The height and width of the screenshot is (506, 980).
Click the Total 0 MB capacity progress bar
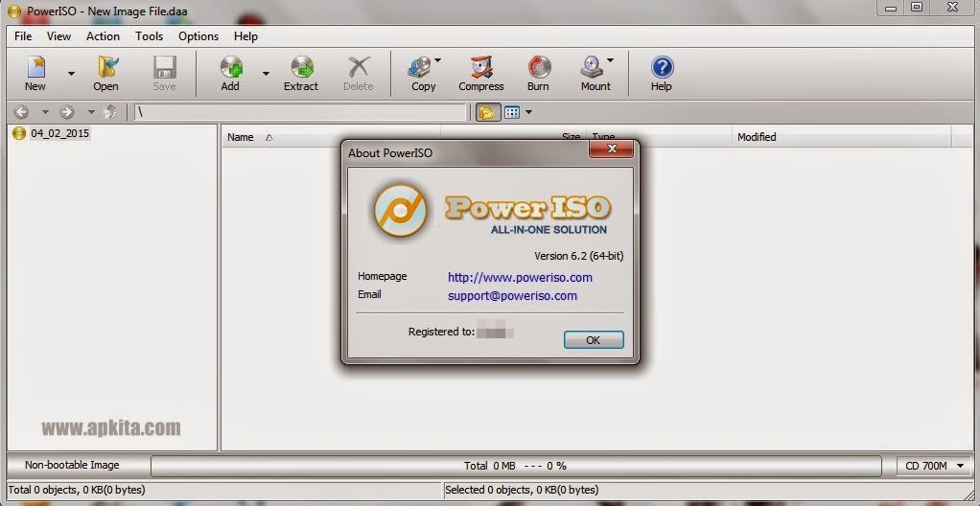click(x=516, y=466)
